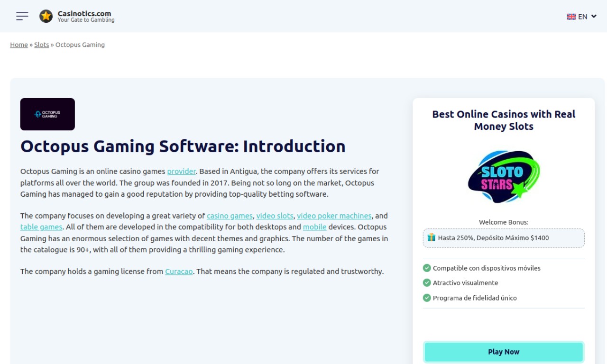
Task: Go to Home breadcrumb link
Action: pyautogui.click(x=19, y=45)
